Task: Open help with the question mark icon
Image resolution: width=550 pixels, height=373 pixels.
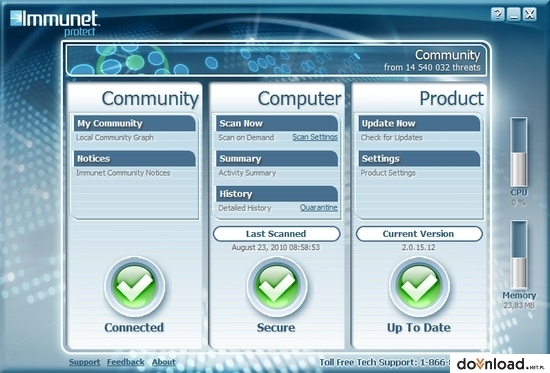Action: [x=497, y=14]
